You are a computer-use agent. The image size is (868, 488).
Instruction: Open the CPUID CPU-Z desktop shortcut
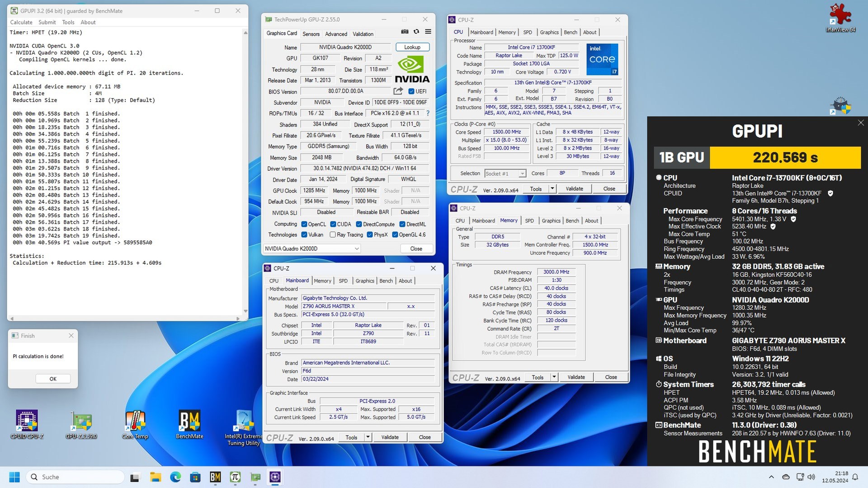(27, 425)
